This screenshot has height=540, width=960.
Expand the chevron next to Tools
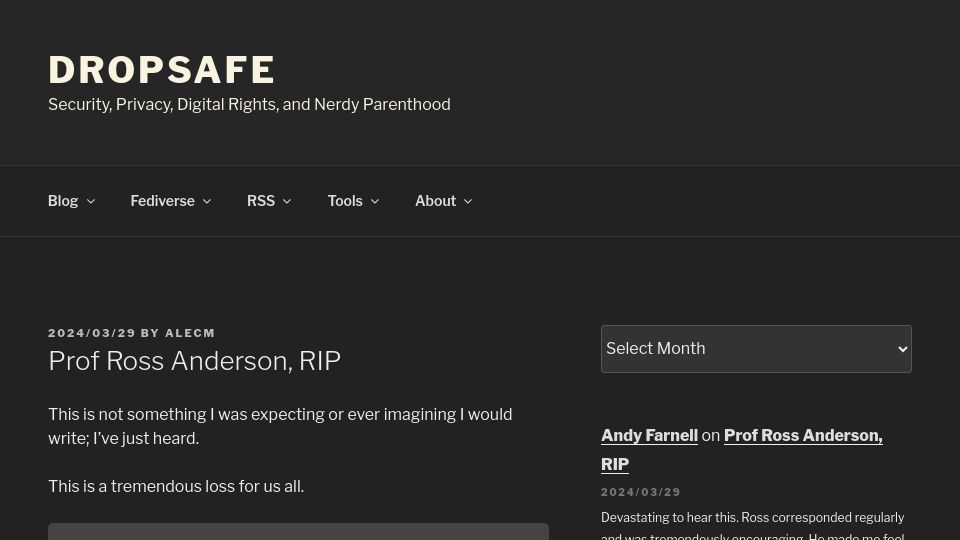tap(375, 201)
